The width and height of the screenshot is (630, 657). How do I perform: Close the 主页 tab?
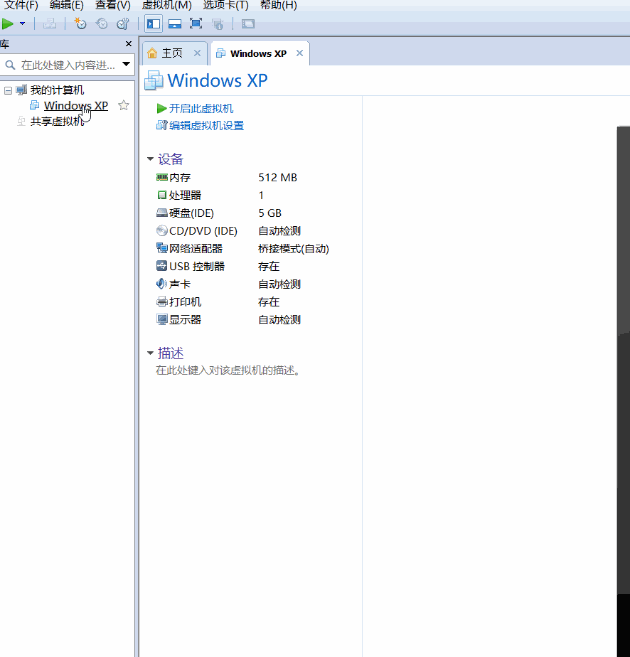click(197, 53)
